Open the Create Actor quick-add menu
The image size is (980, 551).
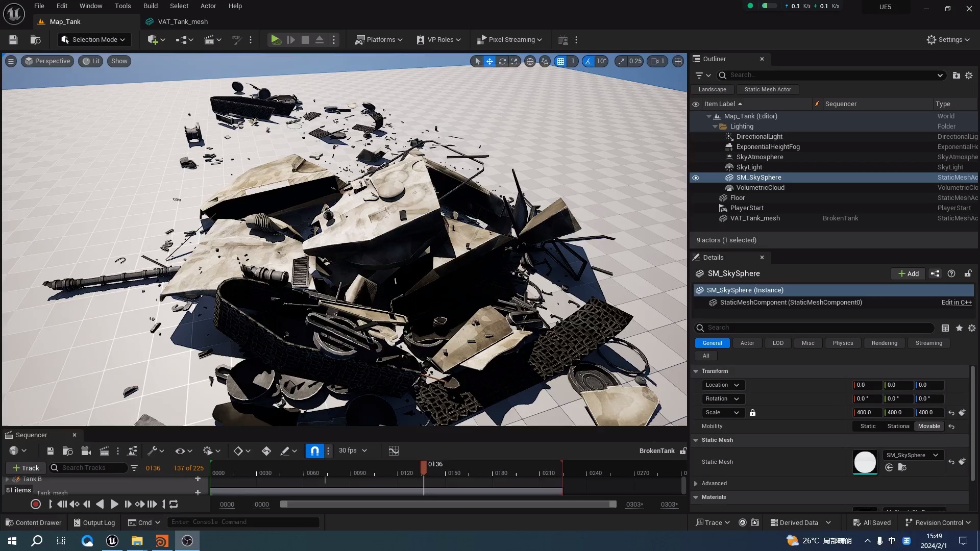[153, 39]
